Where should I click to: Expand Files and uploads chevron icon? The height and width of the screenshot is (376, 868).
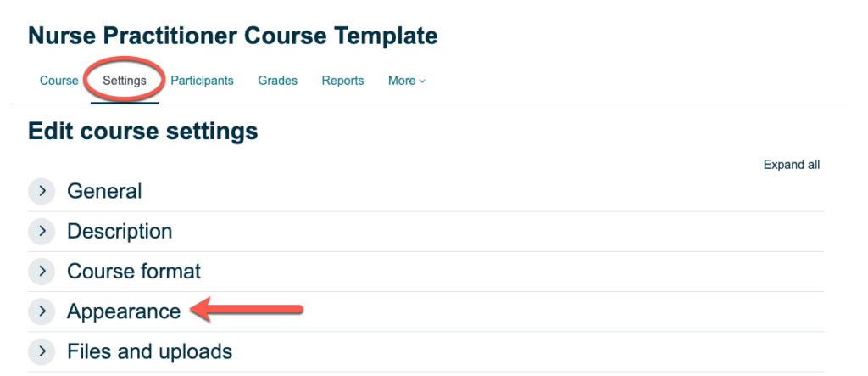(41, 351)
